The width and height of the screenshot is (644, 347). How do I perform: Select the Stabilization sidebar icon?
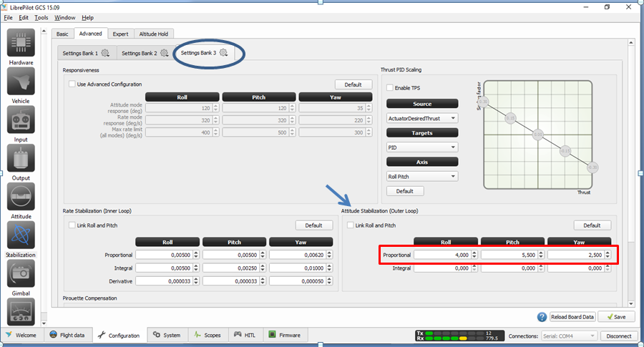pyautogui.click(x=21, y=235)
